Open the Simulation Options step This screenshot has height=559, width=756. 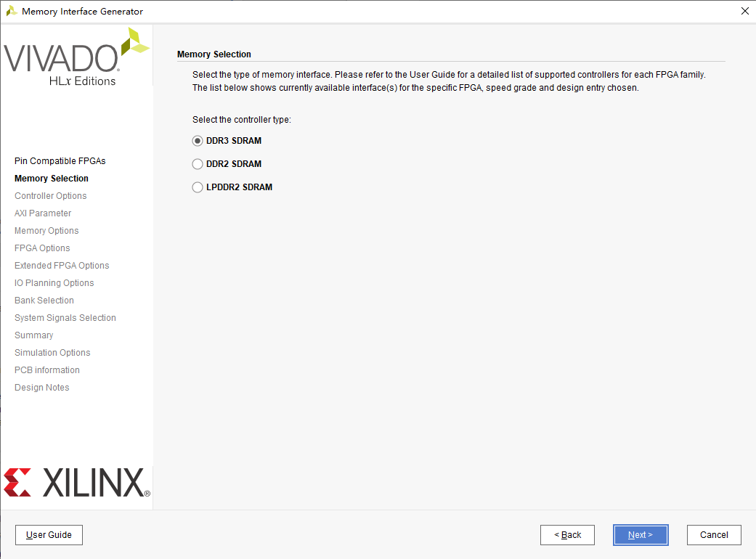(52, 352)
